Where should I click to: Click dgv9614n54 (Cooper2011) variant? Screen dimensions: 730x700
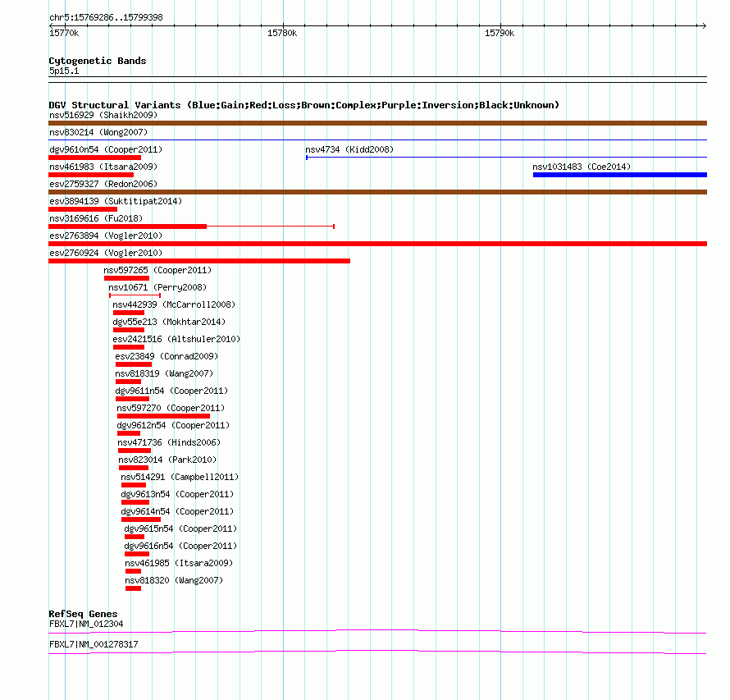(x=177, y=511)
